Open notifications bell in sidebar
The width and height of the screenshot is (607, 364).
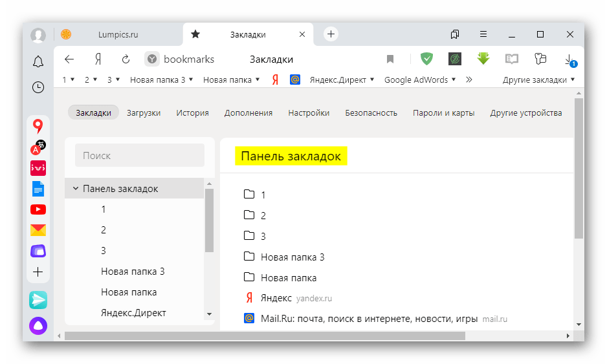click(38, 61)
